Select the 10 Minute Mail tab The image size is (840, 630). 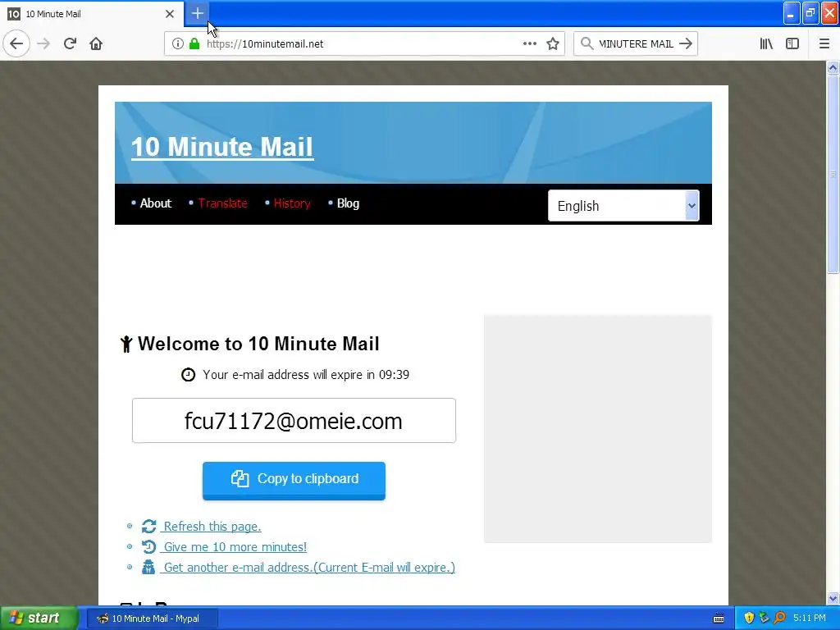click(91, 14)
